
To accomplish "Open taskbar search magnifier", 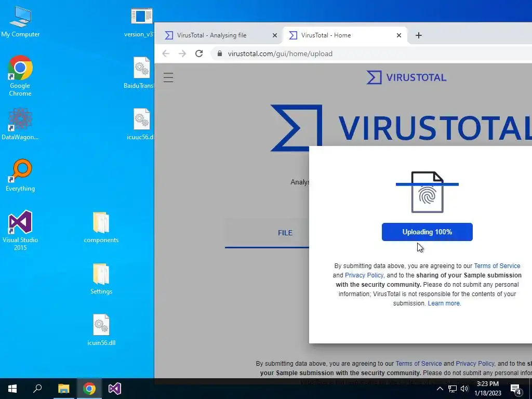I will (37, 389).
